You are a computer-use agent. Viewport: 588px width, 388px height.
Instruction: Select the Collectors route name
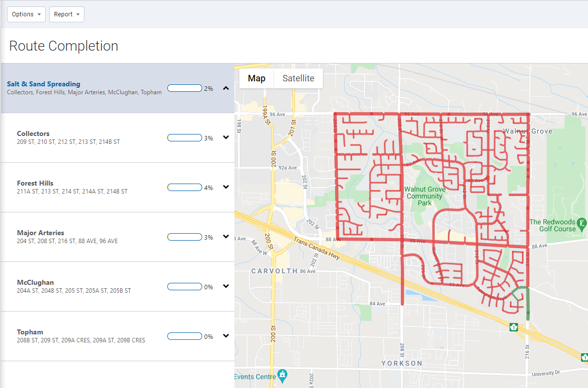(x=33, y=133)
